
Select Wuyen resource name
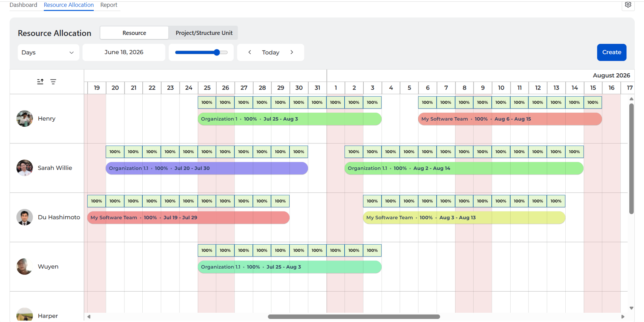48,267
